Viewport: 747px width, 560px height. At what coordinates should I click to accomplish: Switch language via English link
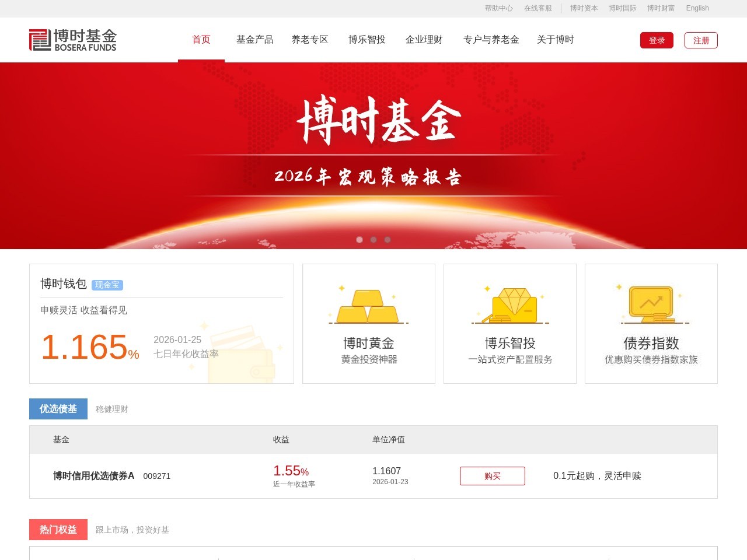697,8
